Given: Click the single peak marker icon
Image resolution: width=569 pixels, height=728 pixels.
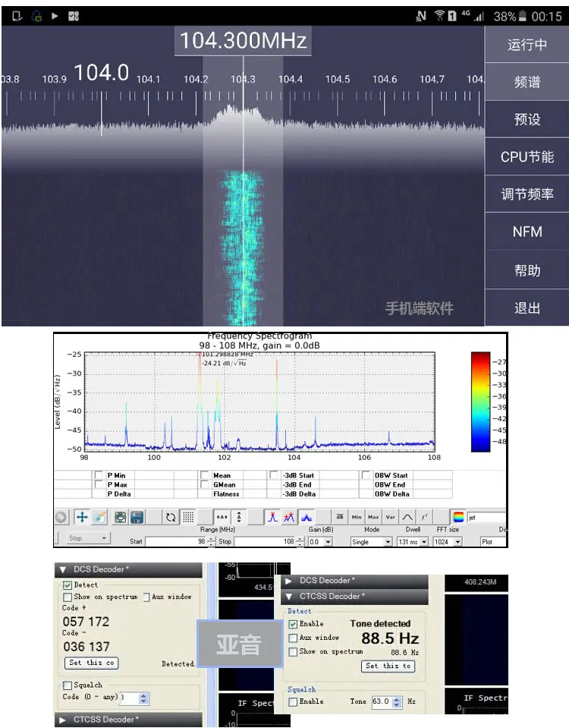Looking at the screenshot, I should pos(272,517).
